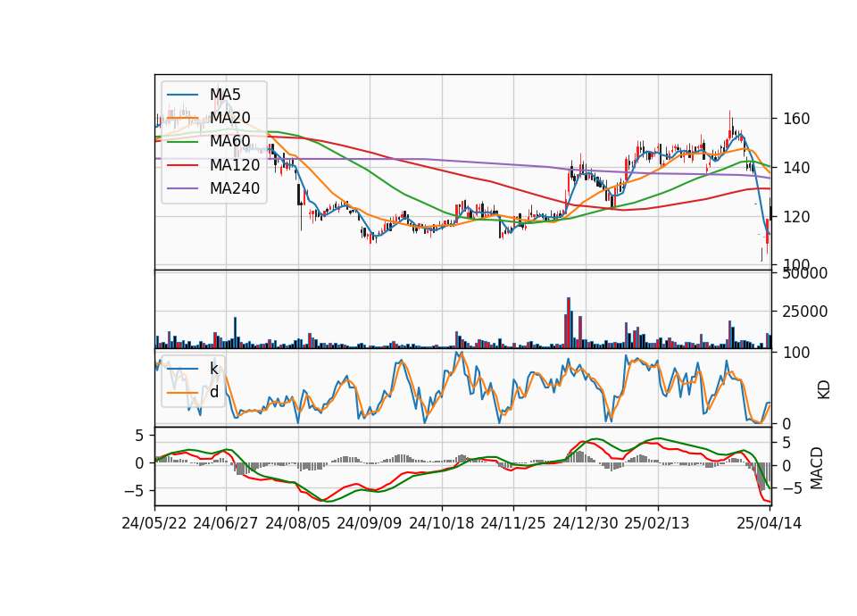857x616 pixels.
Task: Click the MA5 legend entry
Action: [x=204, y=95]
